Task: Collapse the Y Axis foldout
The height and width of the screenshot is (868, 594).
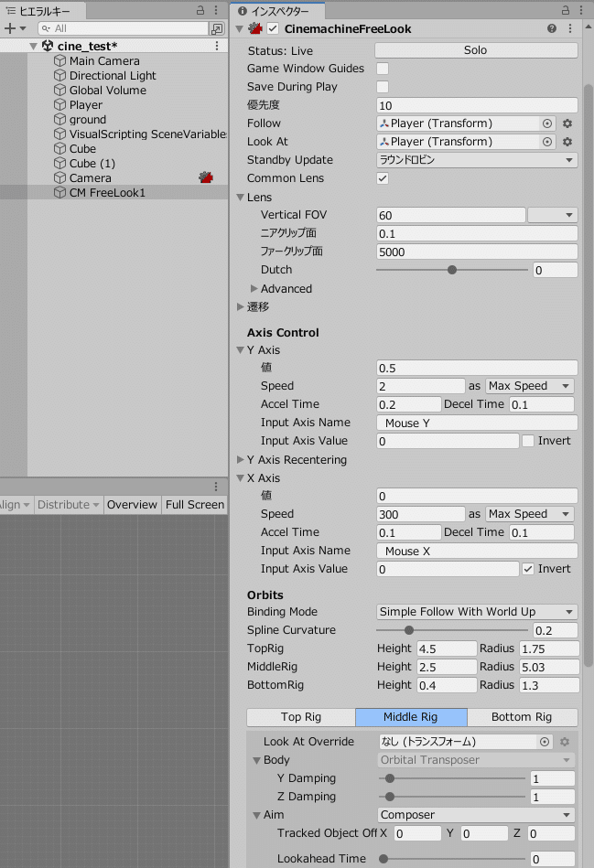Action: coord(241,350)
